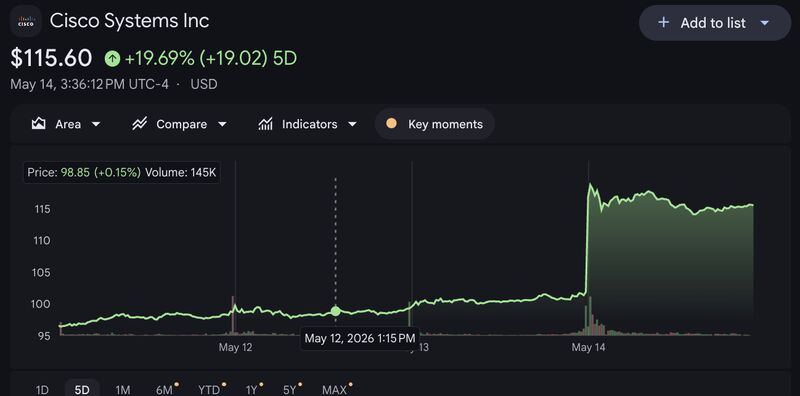
Task: Toggle Key moments on the chart
Action: (435, 124)
